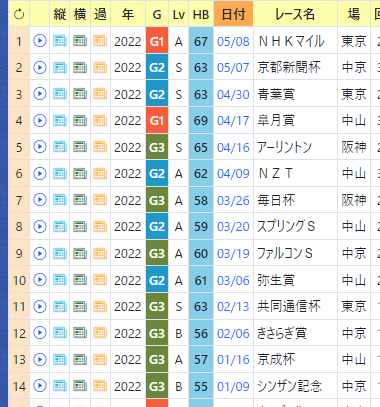This screenshot has width=380, height=407.
Task: Open the vertical table icon for NHKマイル
Action: coord(60,41)
